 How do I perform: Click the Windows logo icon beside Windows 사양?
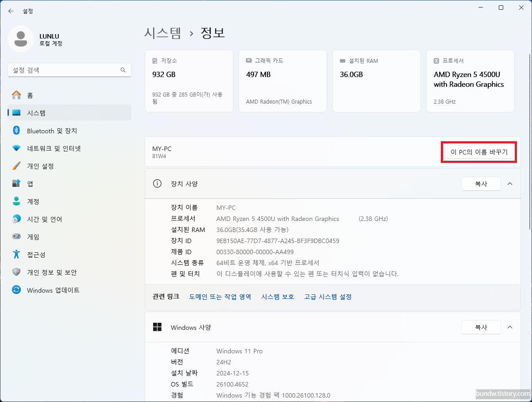(157, 327)
